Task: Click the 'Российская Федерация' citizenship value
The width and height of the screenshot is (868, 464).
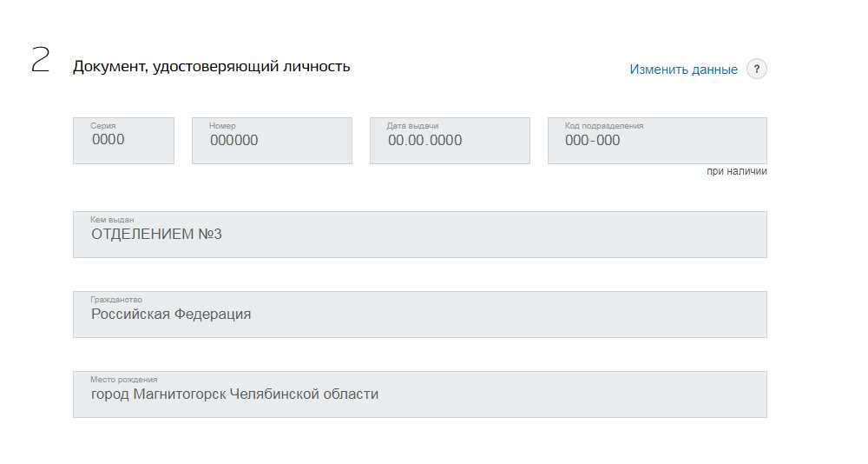Action: (x=171, y=315)
